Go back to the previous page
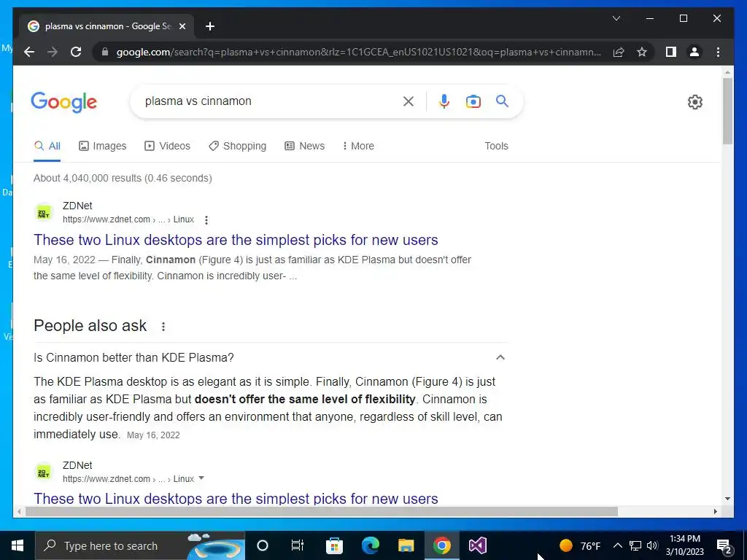 [x=29, y=52]
